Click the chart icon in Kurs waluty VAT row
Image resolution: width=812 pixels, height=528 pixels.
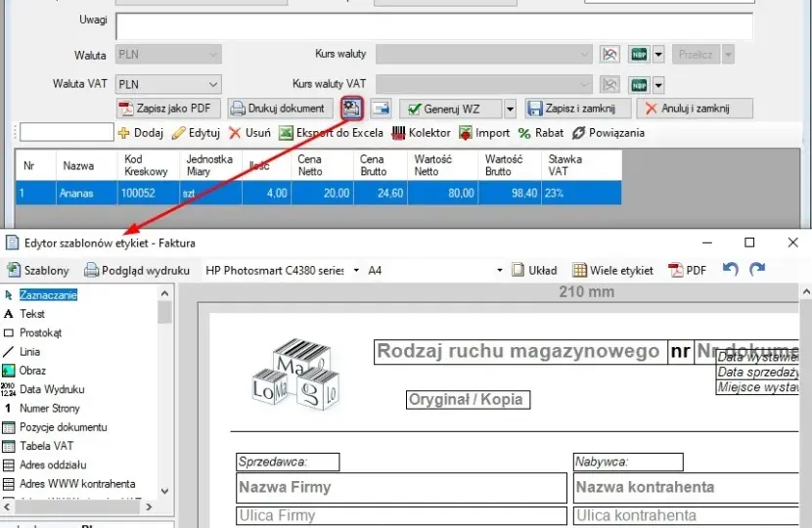point(609,85)
